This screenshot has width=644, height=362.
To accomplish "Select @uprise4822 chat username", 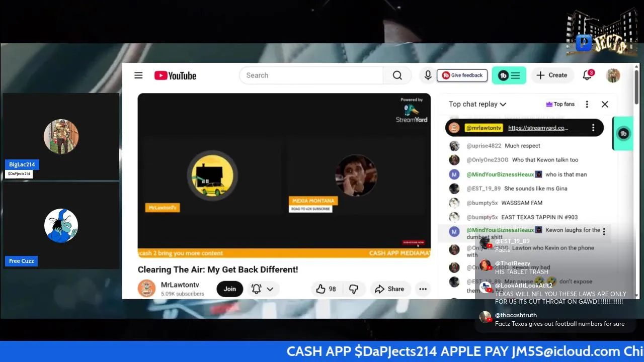I will click(x=484, y=146).
